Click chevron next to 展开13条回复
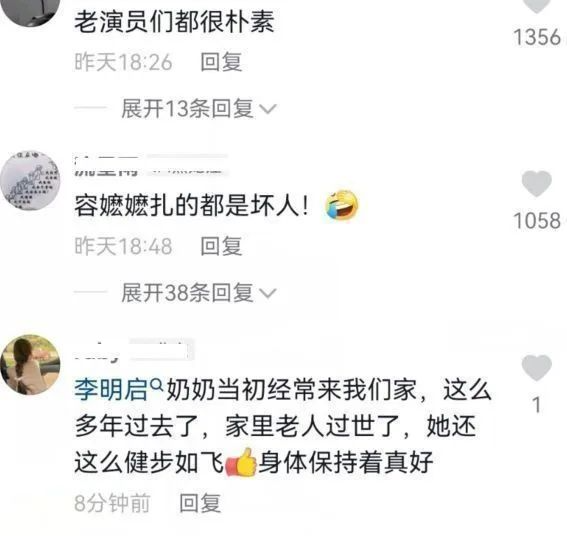Image resolution: width=567 pixels, height=536 pixels. [269, 109]
